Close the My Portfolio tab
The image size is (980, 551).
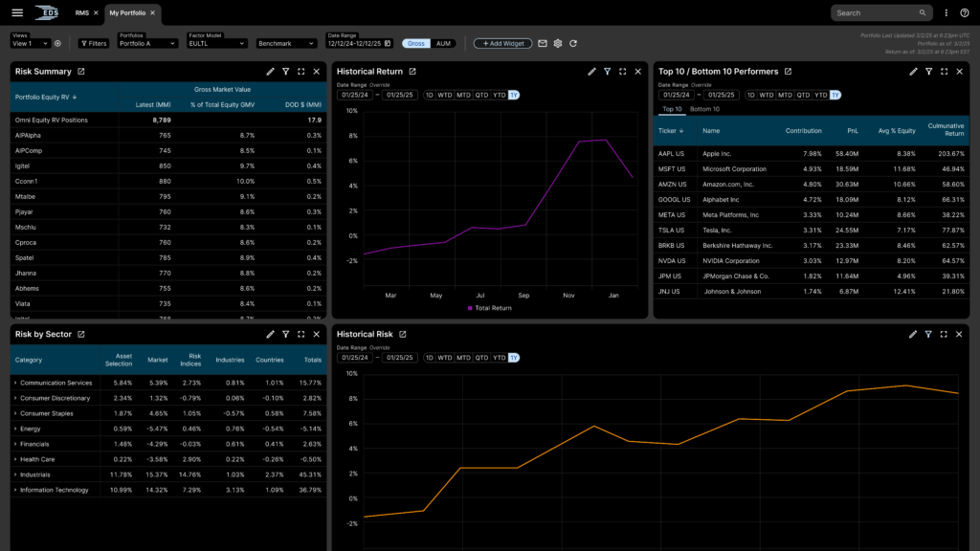(152, 13)
